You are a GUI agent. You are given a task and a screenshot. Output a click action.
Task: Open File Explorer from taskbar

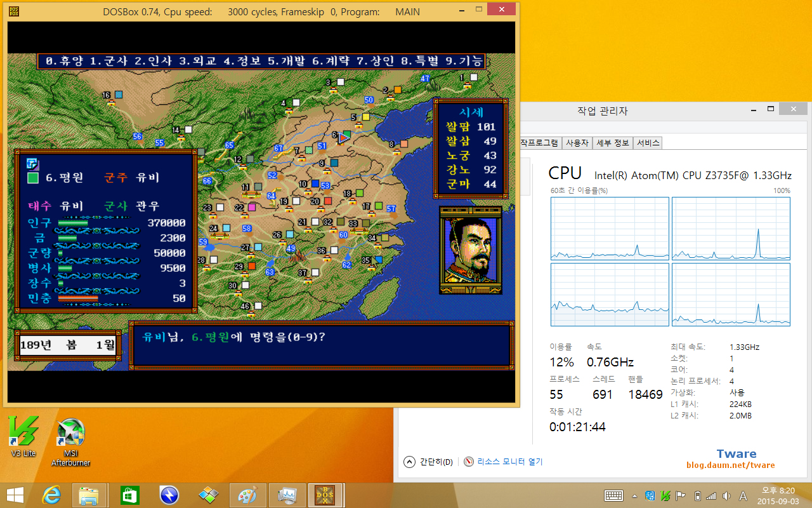point(89,495)
